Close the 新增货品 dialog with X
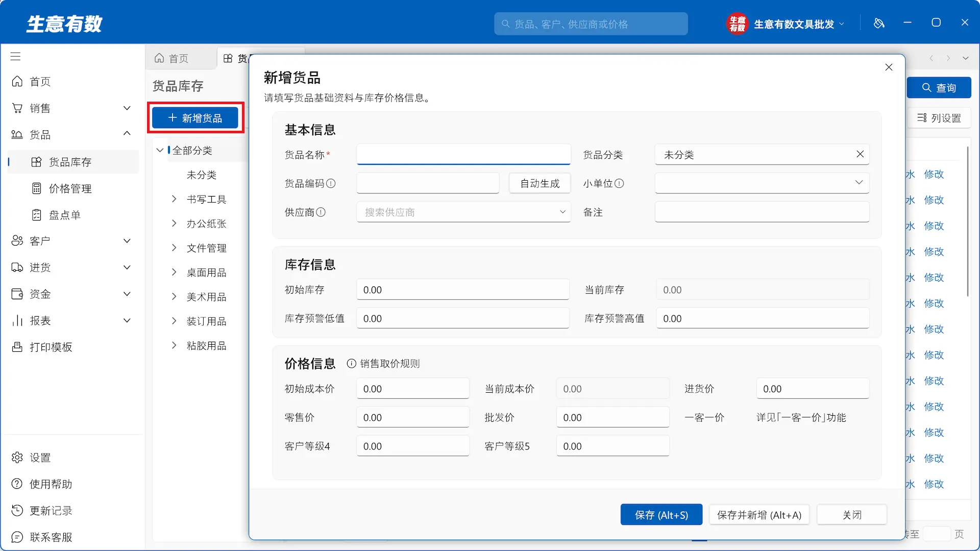The image size is (980, 551). pos(889,67)
